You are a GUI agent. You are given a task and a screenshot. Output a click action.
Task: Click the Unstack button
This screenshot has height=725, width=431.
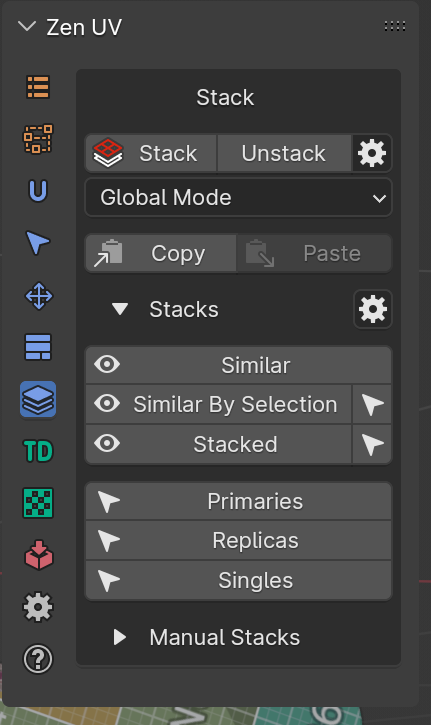pos(284,153)
